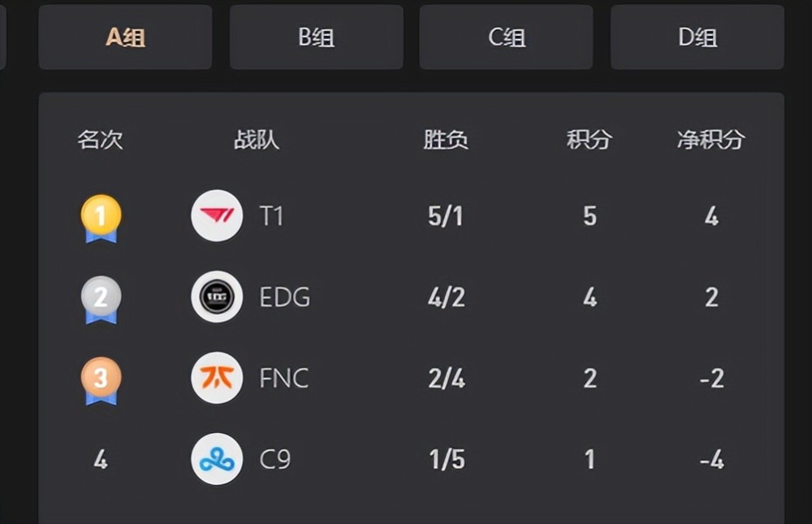Click the FNC team logo
This screenshot has height=524, width=812.
216,378
